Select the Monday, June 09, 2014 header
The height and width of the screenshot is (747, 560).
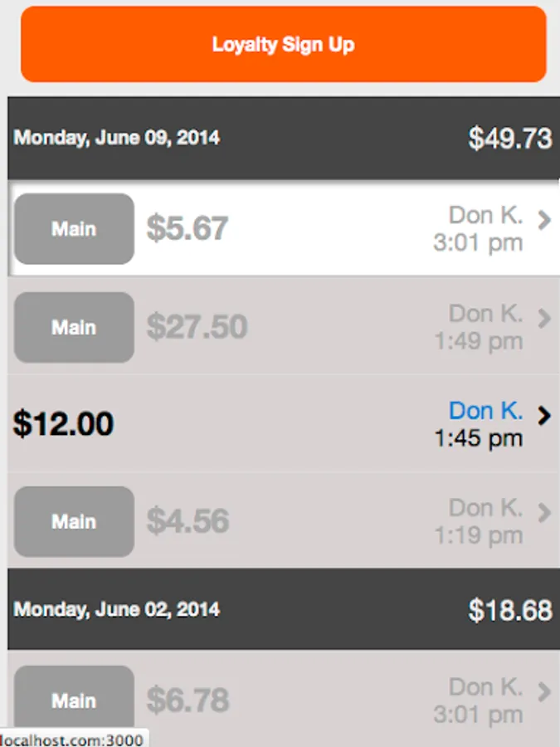117,138
